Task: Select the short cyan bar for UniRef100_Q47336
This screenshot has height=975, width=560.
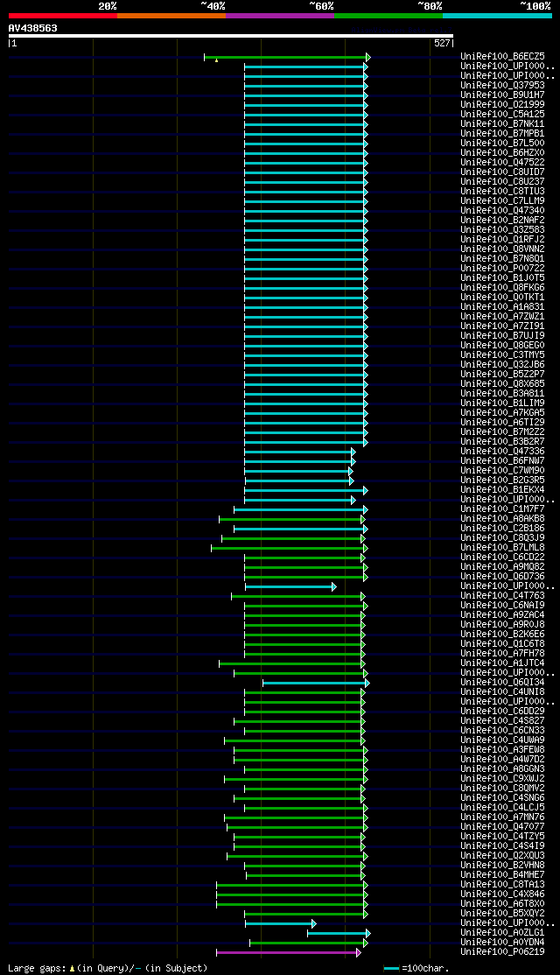Action: tap(299, 452)
